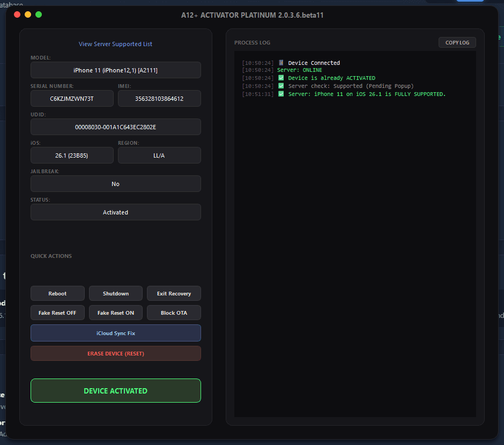Turn Fake Reset OFF
The height and width of the screenshot is (445, 504).
coord(57,313)
